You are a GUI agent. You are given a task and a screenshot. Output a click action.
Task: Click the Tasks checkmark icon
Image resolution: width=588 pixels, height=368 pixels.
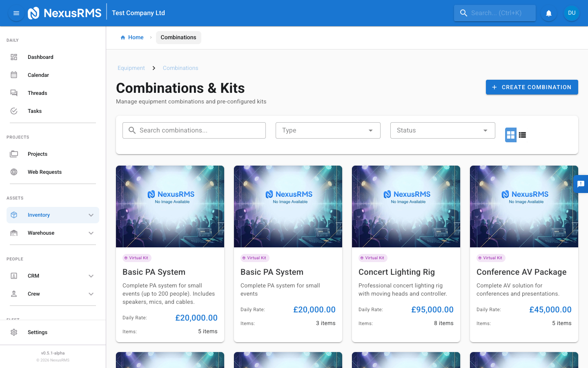tap(14, 111)
